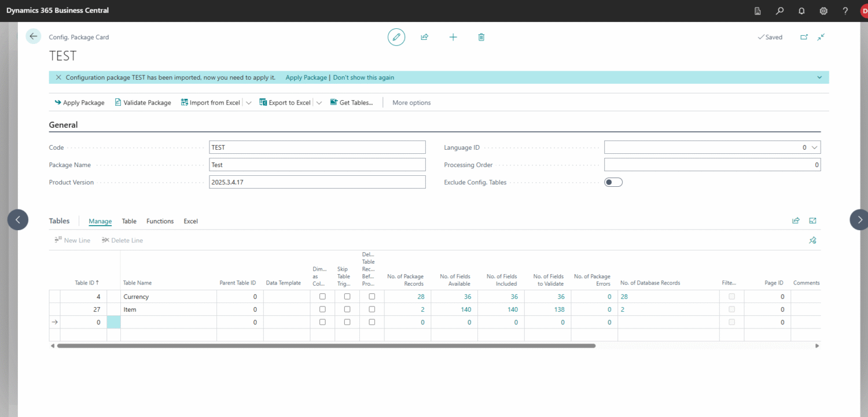Click the share icon in header
The height and width of the screenshot is (417, 868).
click(424, 37)
